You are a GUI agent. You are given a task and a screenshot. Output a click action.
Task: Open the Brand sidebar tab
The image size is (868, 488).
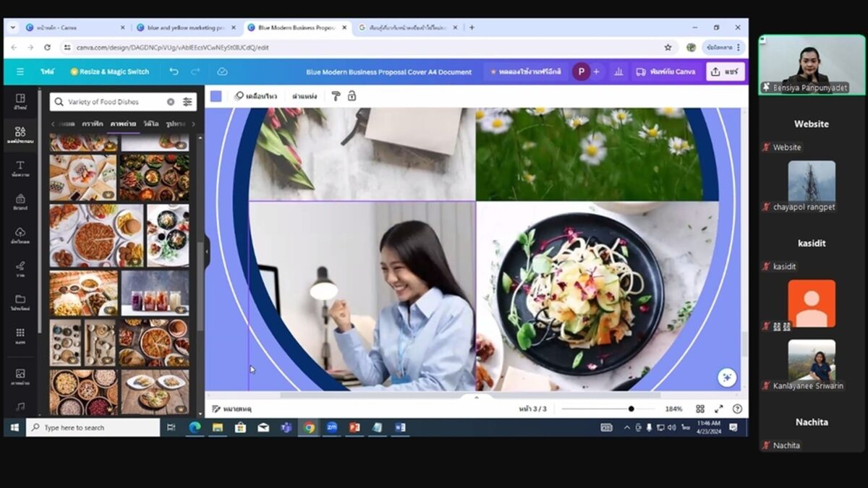(x=20, y=202)
